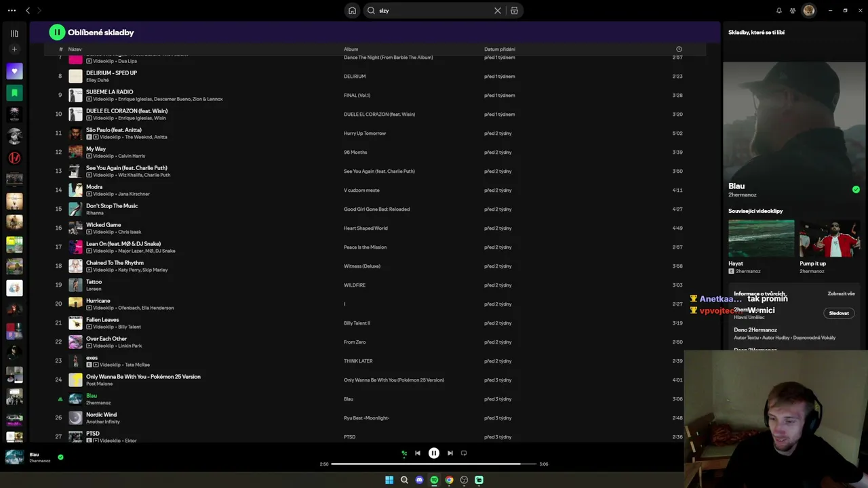
Task: Open the Browse icon beside search
Action: click(514, 10)
